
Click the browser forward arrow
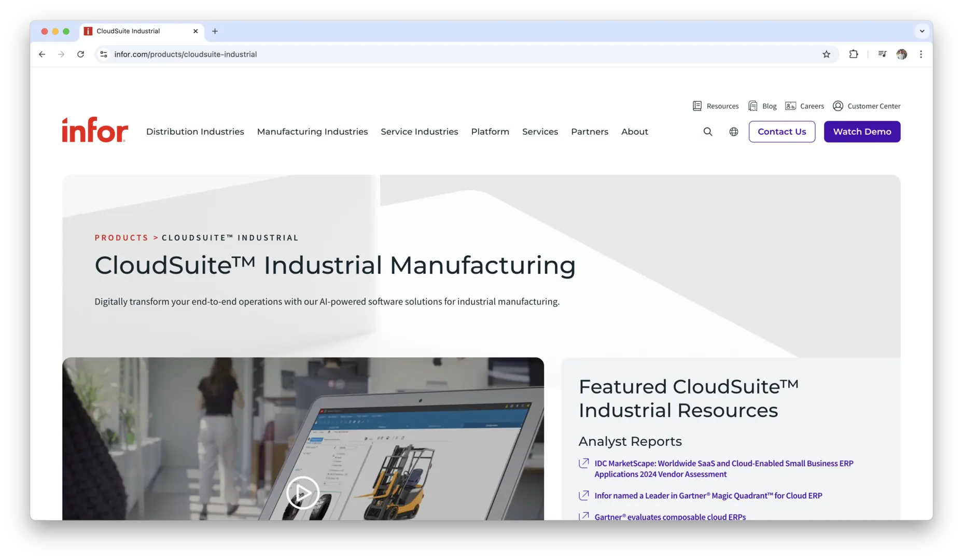pos(61,54)
